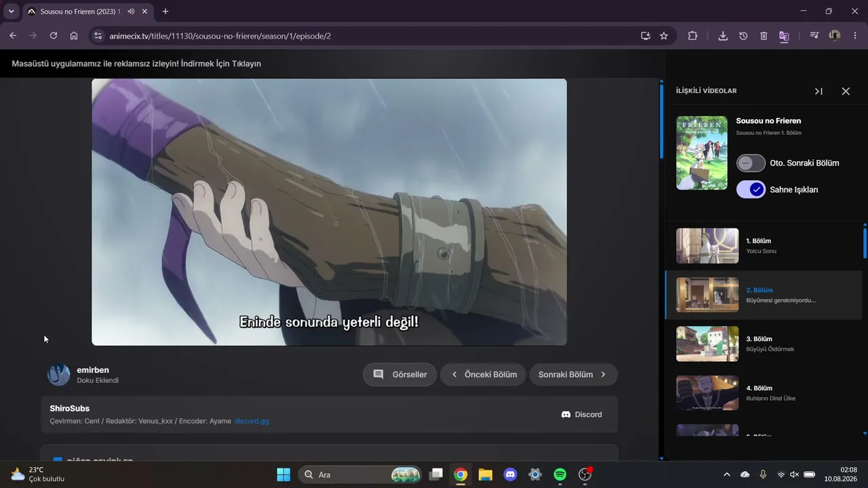Click the system tray microphone icon

763,474
